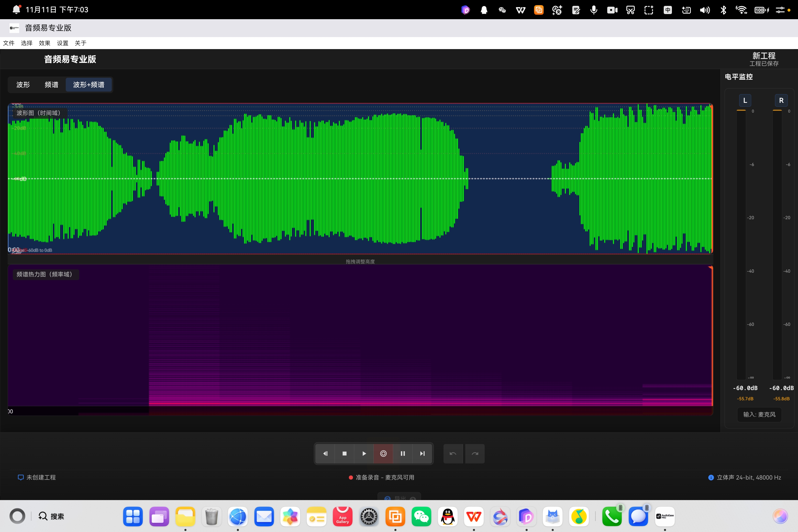Viewport: 798px width, 532px height.
Task: Open the 文件 menu
Action: tap(9, 43)
